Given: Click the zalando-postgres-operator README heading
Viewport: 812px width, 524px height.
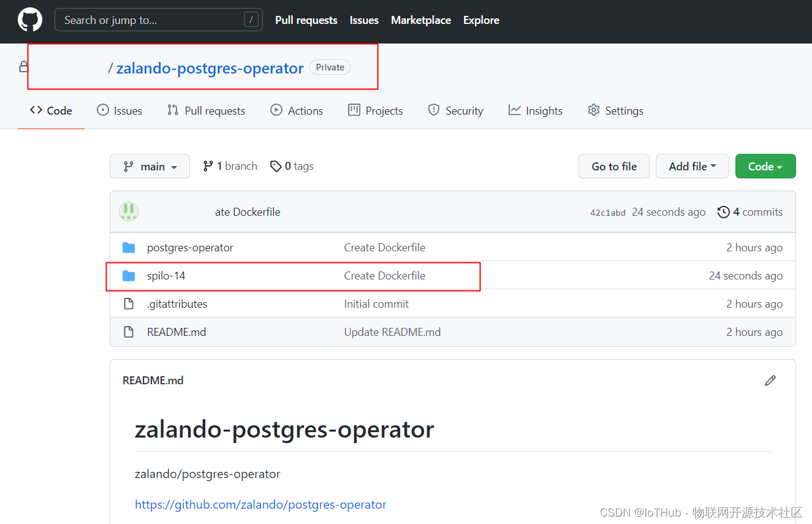Looking at the screenshot, I should 284,429.
